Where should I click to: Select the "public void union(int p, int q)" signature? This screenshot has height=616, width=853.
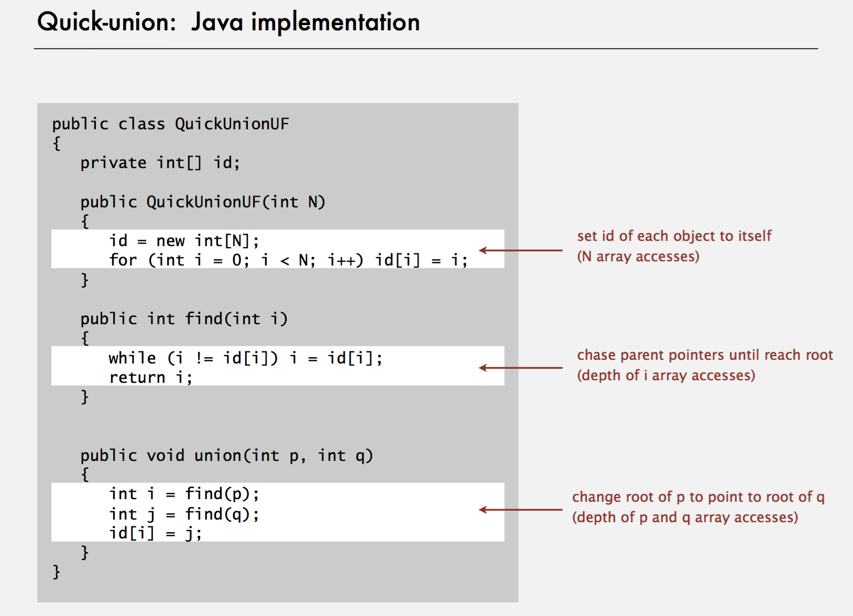coord(226,456)
